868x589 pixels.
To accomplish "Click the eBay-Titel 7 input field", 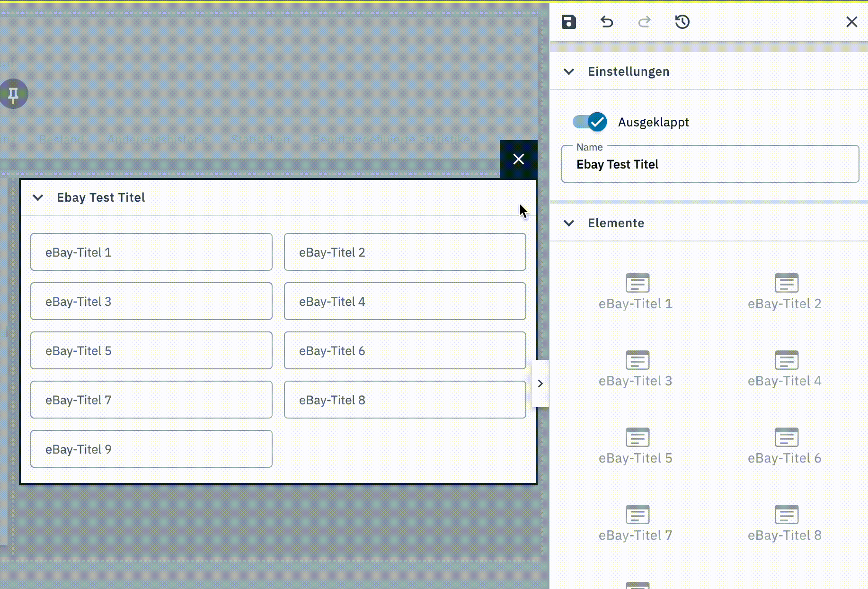I will coord(151,400).
